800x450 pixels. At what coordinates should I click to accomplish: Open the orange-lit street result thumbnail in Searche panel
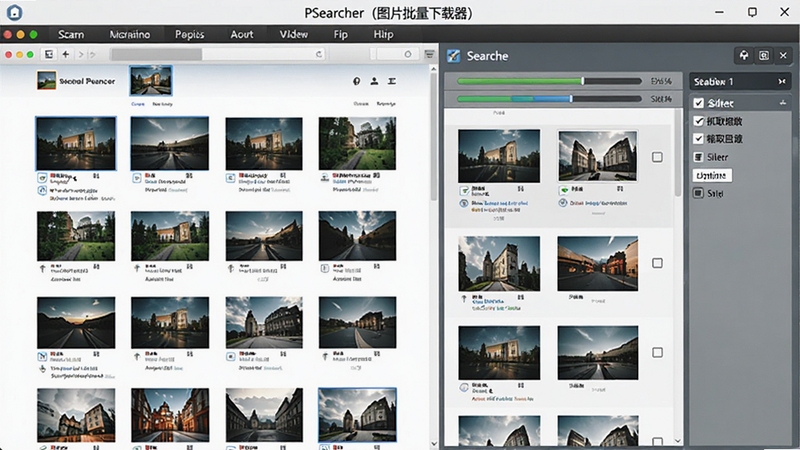tap(597, 263)
